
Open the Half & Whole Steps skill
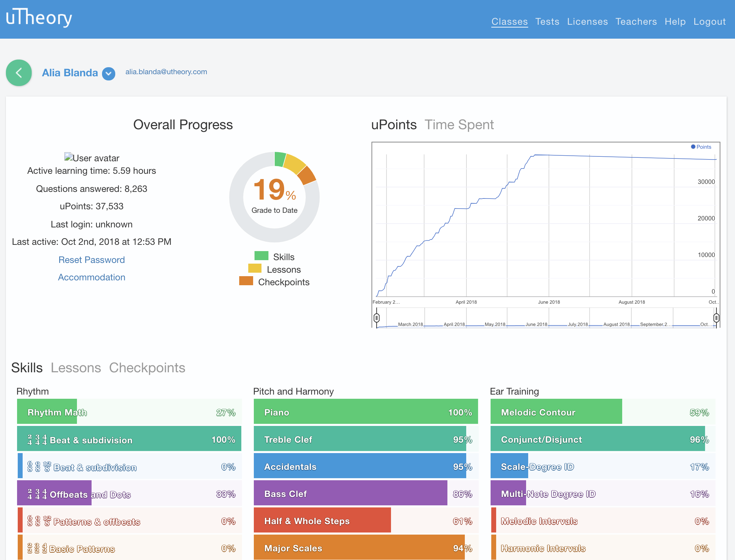click(x=366, y=520)
